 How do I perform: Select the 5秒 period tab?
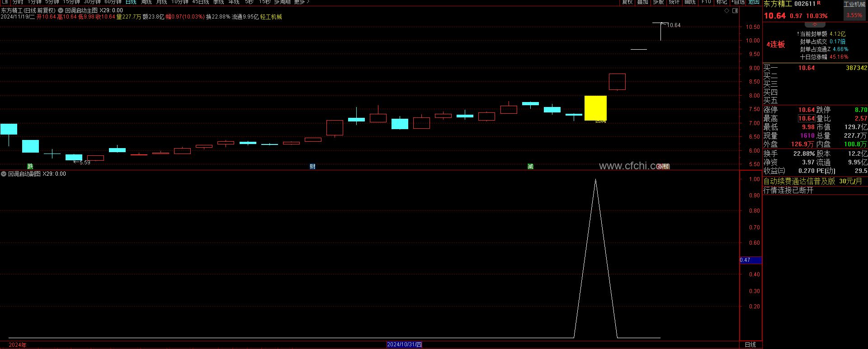click(x=250, y=2)
